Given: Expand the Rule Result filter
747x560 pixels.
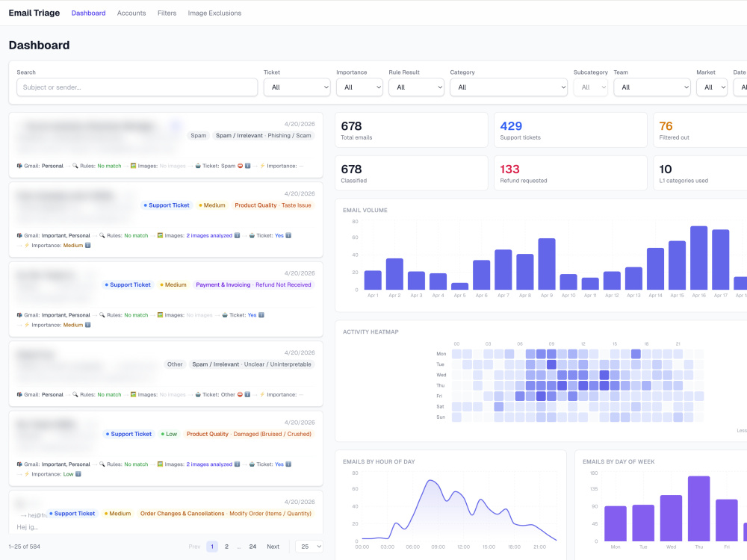Looking at the screenshot, I should pyautogui.click(x=416, y=87).
